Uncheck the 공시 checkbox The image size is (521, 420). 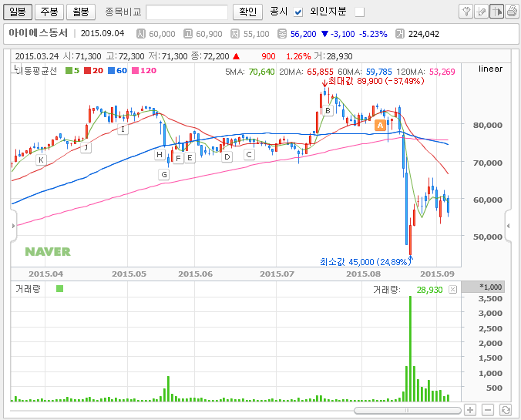298,12
